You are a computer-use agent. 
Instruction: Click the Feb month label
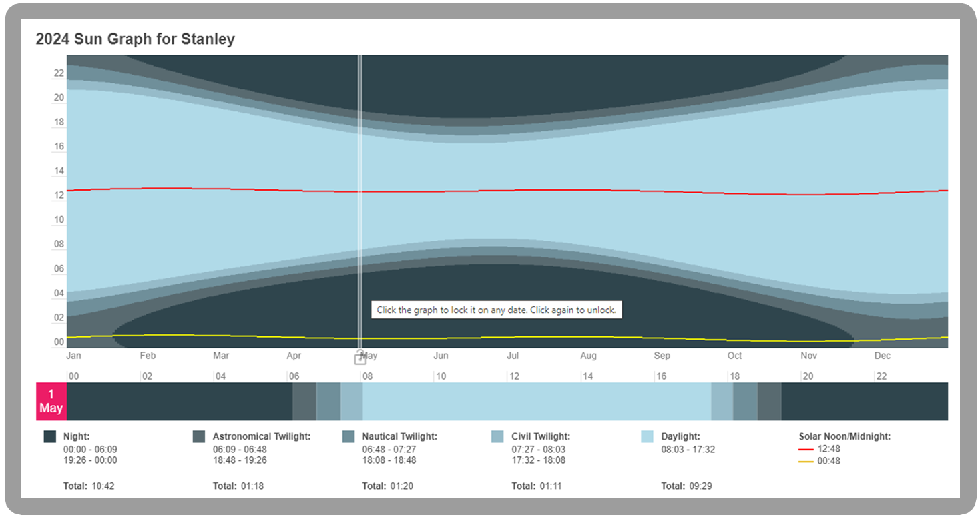[148, 356]
